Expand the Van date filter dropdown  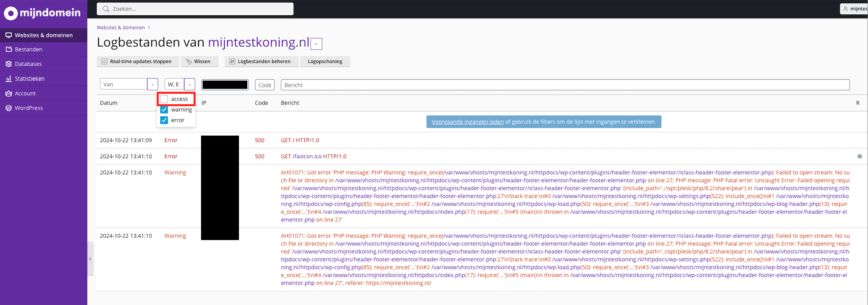point(153,84)
